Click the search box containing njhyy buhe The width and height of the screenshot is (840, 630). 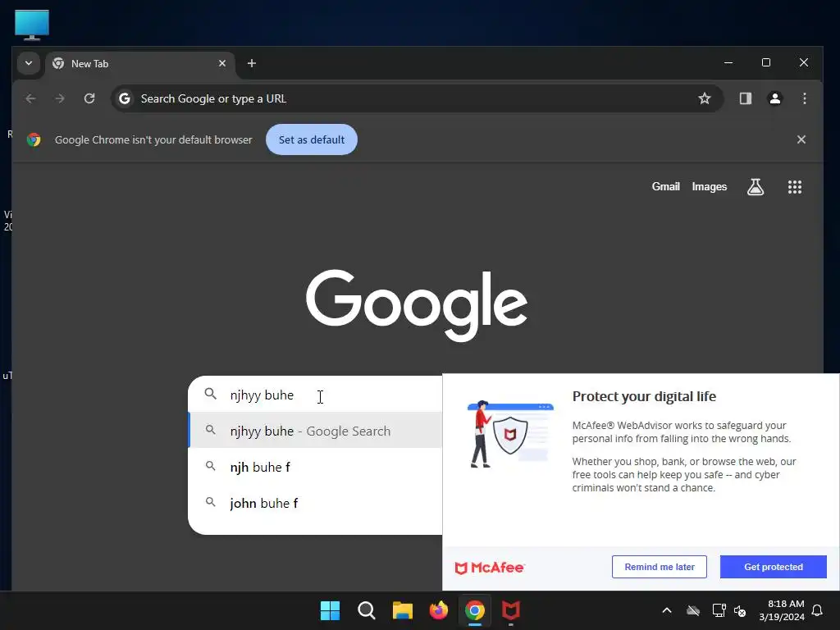pos(315,395)
